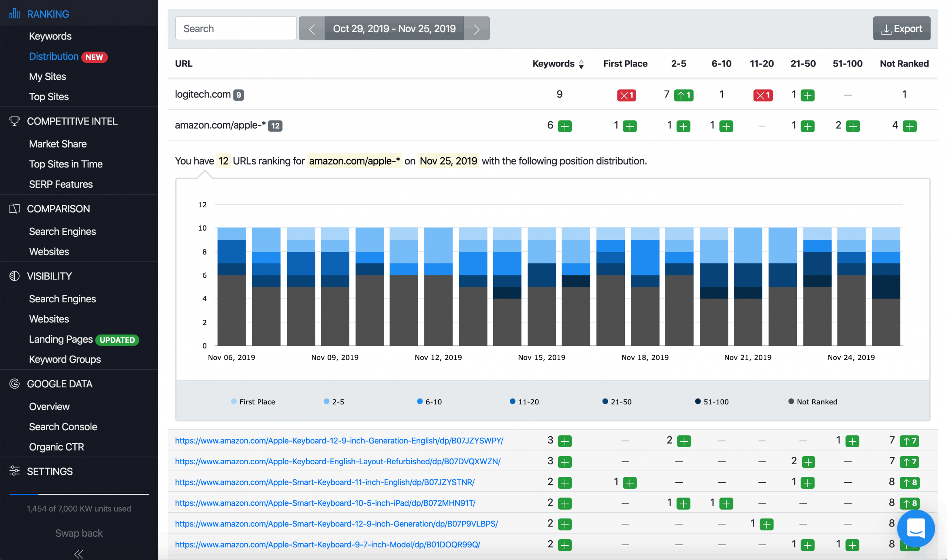Open Top Sites in sidebar
This screenshot has width=947, height=560.
(49, 97)
